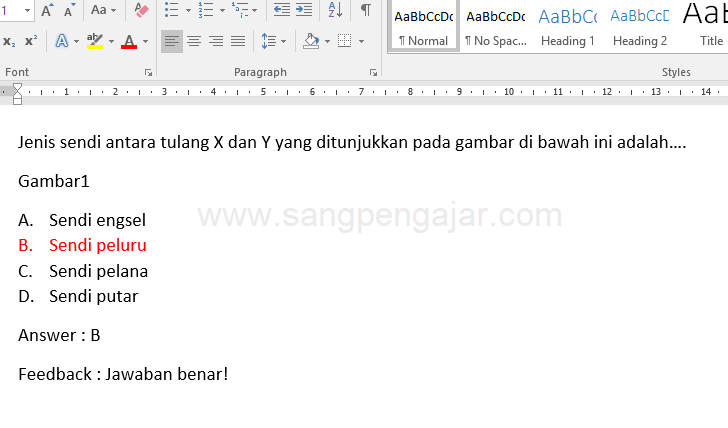Open the Shading color dropdown arrow
728x428 pixels.
(327, 42)
